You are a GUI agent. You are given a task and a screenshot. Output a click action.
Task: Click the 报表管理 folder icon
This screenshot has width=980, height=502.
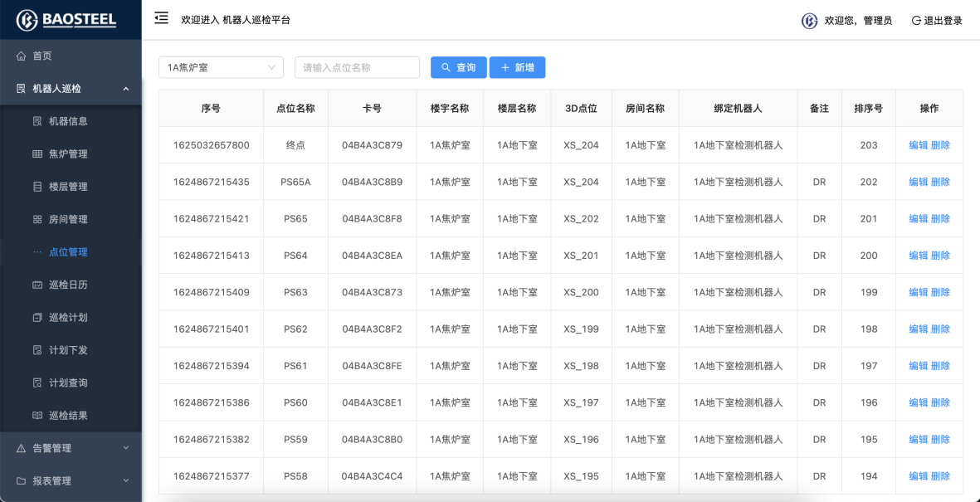coord(21,481)
